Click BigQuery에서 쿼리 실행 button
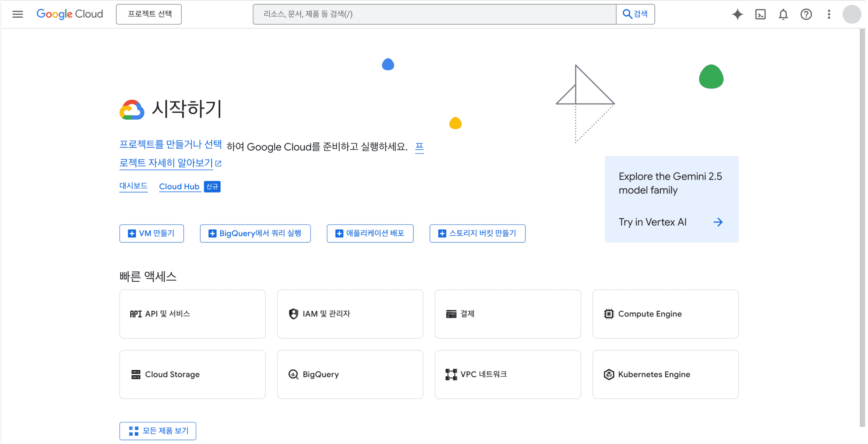 click(x=255, y=233)
